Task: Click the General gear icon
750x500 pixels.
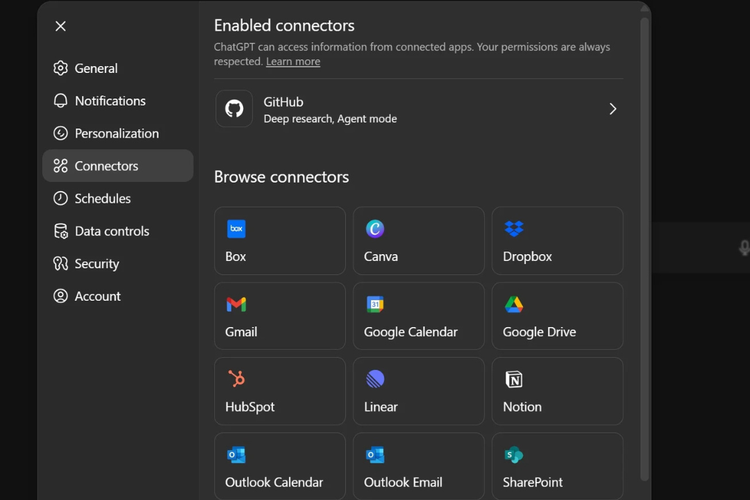Action: click(60, 68)
